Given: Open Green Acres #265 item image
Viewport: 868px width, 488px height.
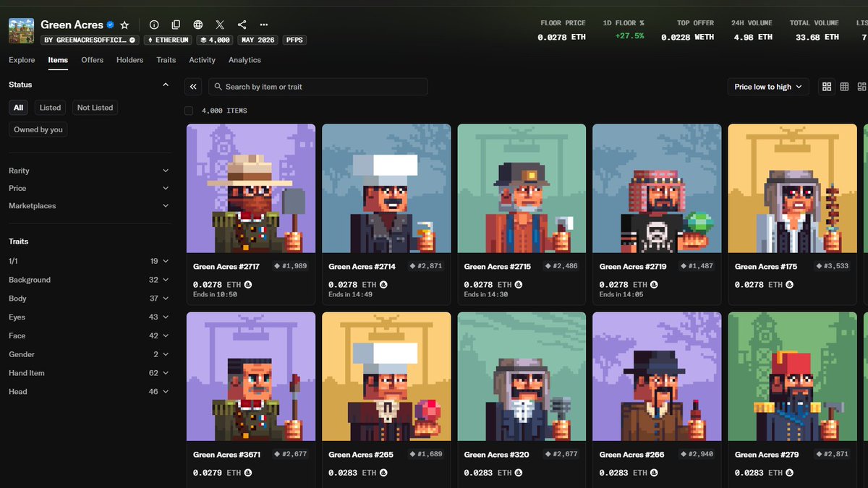Looking at the screenshot, I should (x=386, y=377).
